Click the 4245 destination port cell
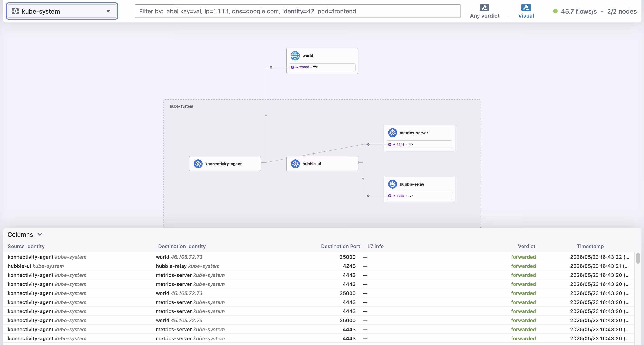The image size is (644, 345). pyautogui.click(x=349, y=266)
